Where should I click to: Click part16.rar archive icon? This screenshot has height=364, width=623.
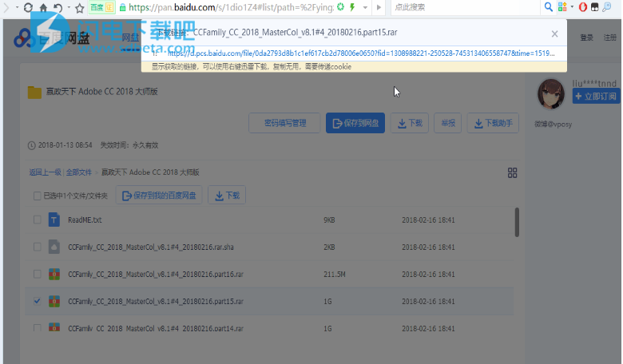(54, 274)
